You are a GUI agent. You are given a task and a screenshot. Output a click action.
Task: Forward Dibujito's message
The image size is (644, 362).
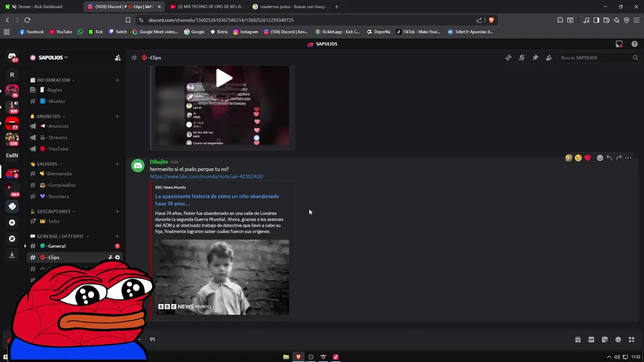point(619,158)
